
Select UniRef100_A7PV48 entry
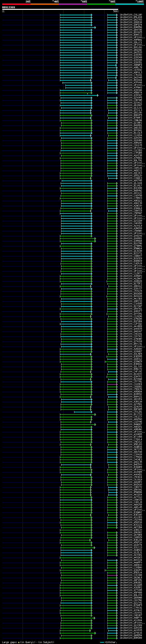click(x=131, y=82)
